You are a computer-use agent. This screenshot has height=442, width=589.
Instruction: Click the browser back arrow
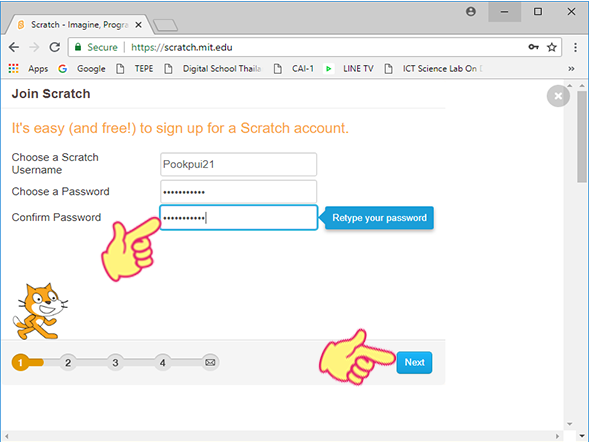point(14,47)
